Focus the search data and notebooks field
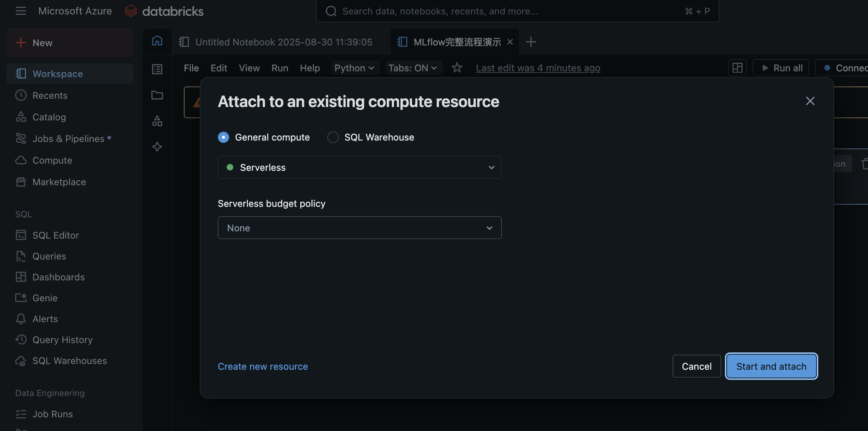 tap(518, 11)
